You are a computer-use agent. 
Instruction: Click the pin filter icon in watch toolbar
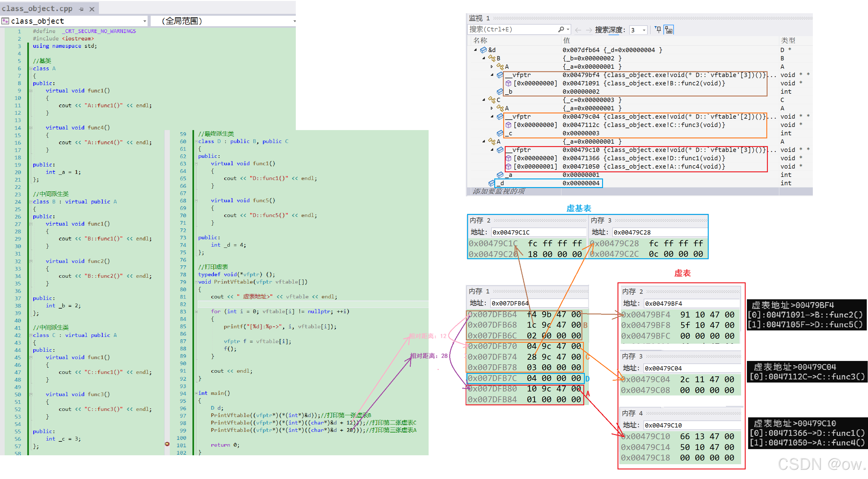pyautogui.click(x=658, y=30)
